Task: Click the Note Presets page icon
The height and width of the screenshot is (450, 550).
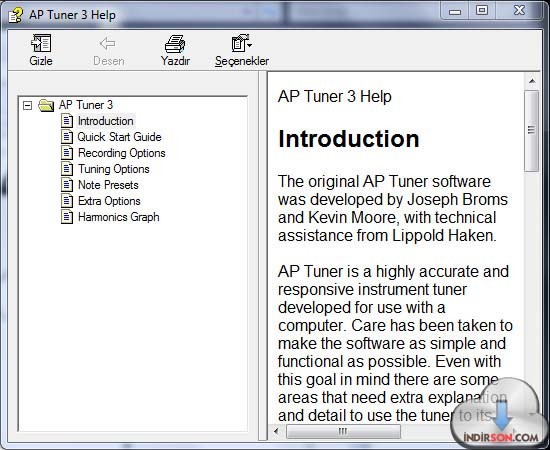Action: tap(67, 185)
